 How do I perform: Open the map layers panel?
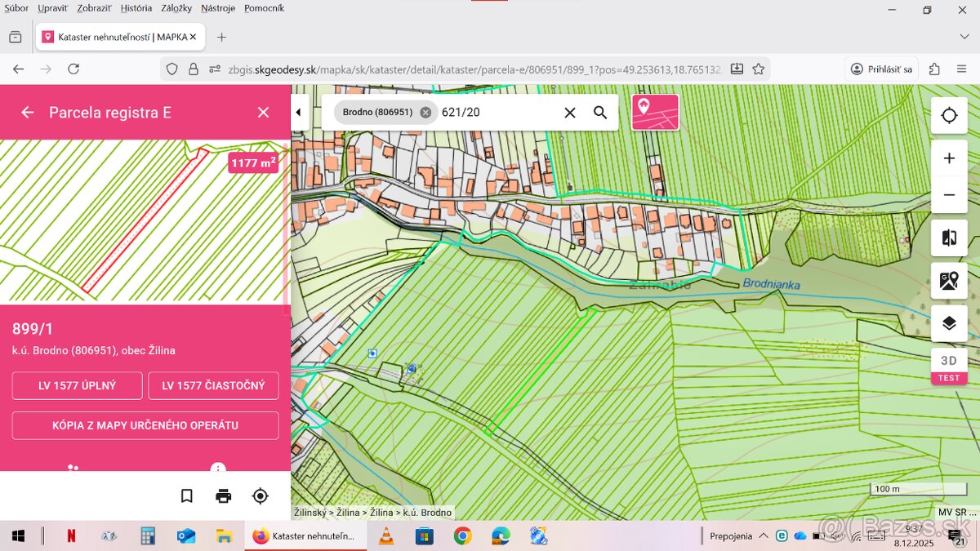(949, 323)
